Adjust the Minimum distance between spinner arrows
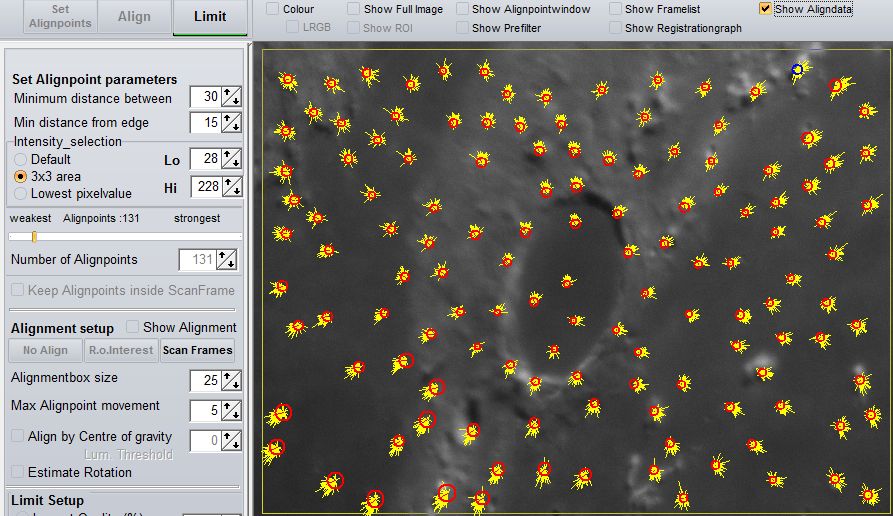 (231, 97)
